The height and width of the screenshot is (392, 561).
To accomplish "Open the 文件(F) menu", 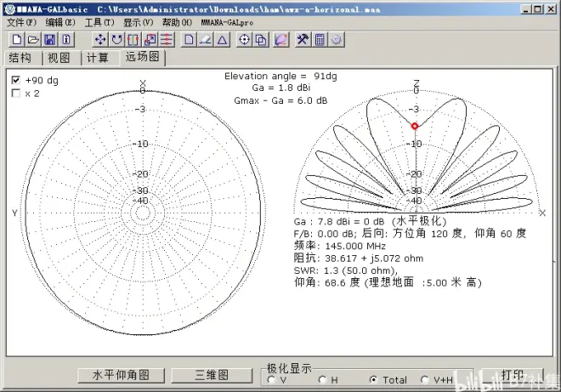I will [x=21, y=22].
